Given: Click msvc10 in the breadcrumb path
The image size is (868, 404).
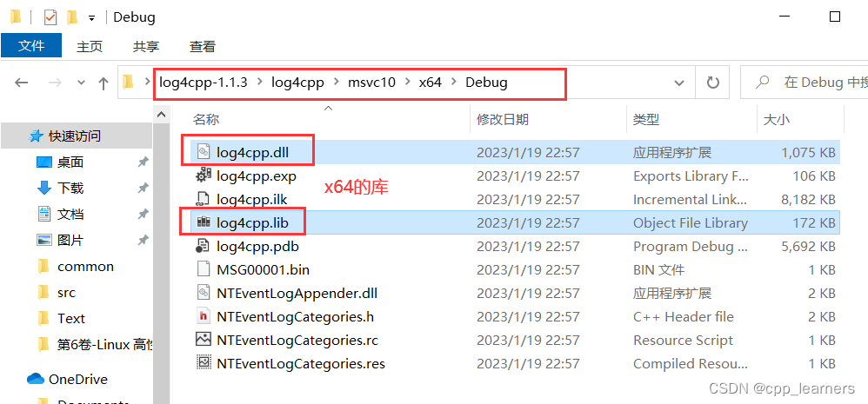Looking at the screenshot, I should pos(371,83).
